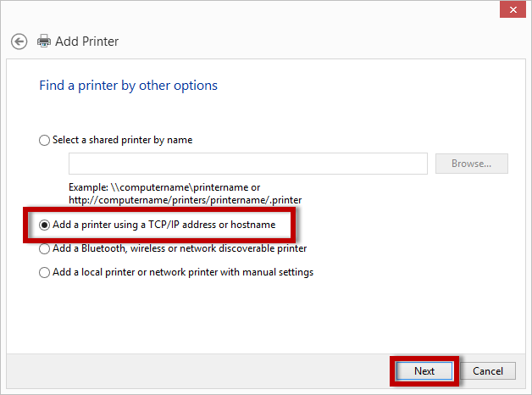Click the empty title bar area
This screenshot has height=395, width=532.
coord(254,10)
